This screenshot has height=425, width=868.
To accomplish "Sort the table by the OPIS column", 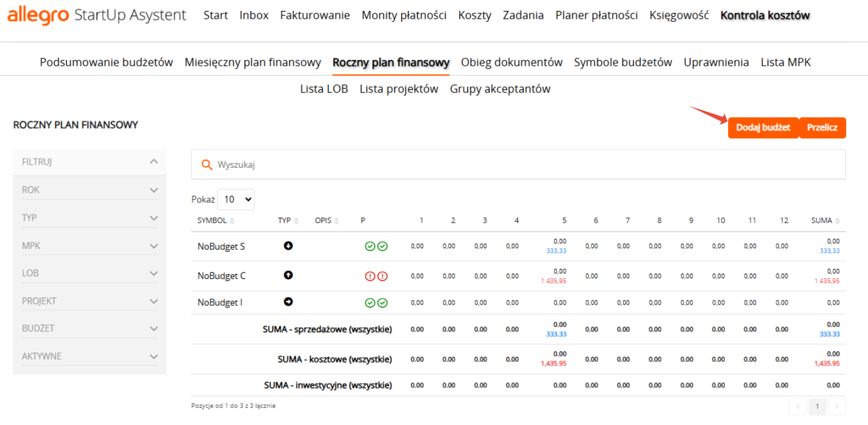I will (327, 221).
